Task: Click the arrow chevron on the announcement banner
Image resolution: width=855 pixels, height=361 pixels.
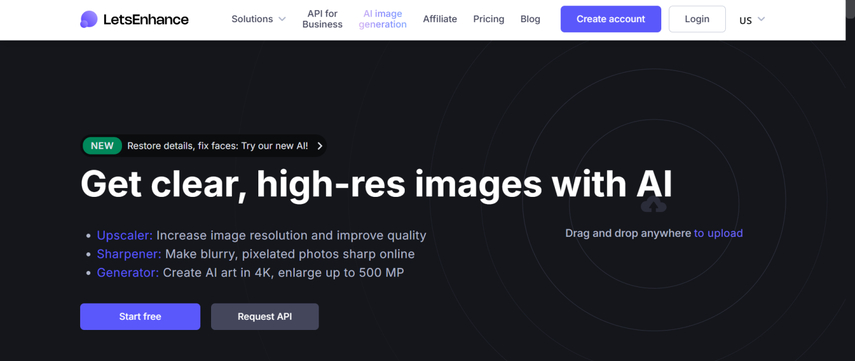Action: (x=320, y=146)
